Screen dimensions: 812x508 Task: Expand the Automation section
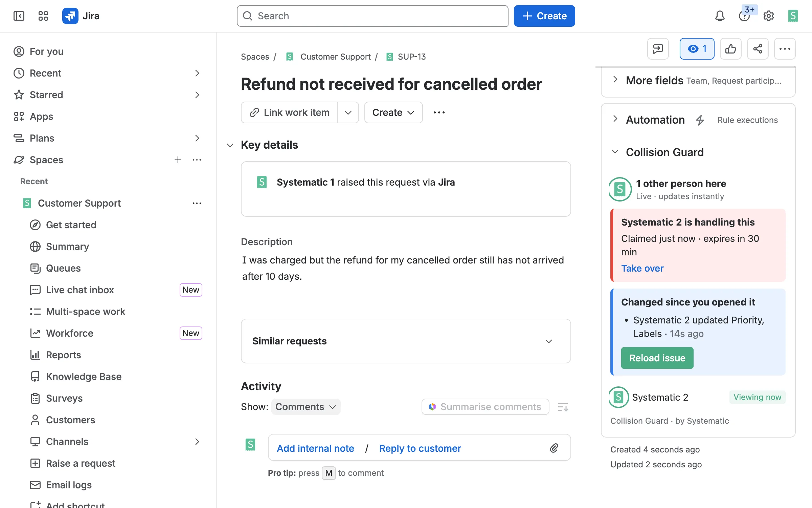click(615, 119)
